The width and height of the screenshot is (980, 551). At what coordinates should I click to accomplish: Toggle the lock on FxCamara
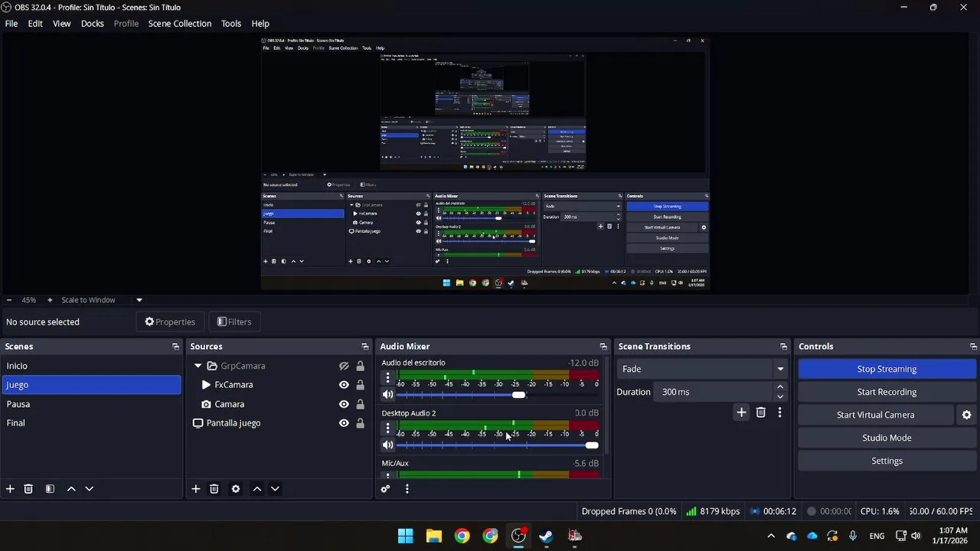[360, 385]
